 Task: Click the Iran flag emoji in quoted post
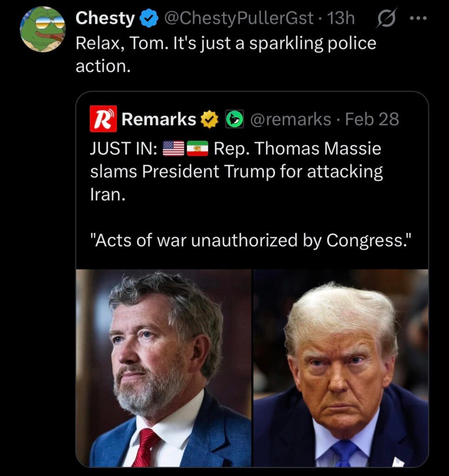(x=198, y=149)
